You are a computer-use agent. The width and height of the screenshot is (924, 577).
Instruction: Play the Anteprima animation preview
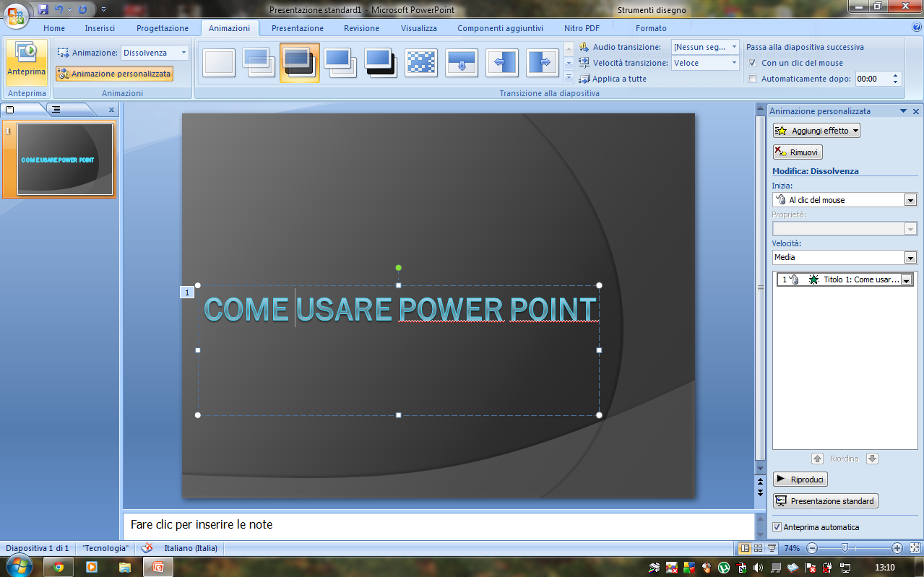pyautogui.click(x=27, y=63)
